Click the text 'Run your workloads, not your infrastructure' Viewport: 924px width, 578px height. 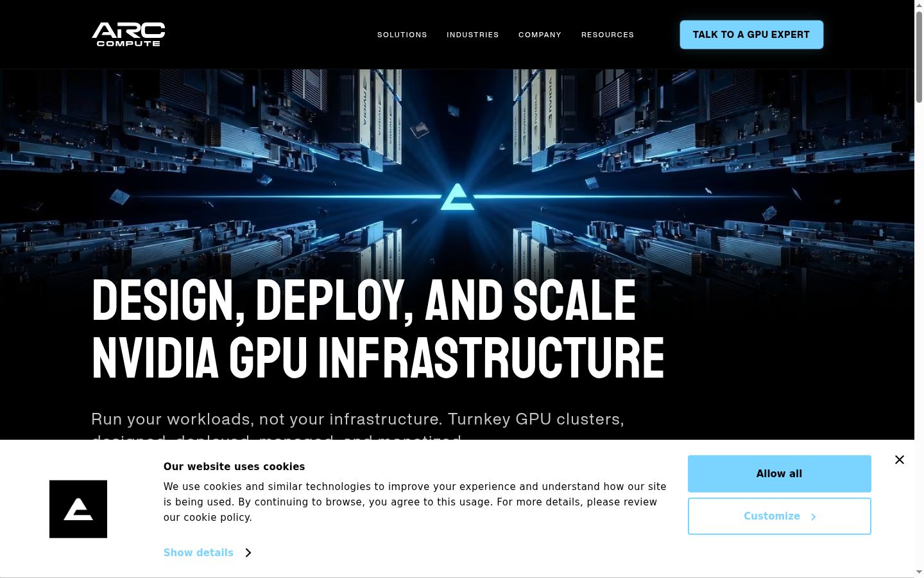coord(266,419)
